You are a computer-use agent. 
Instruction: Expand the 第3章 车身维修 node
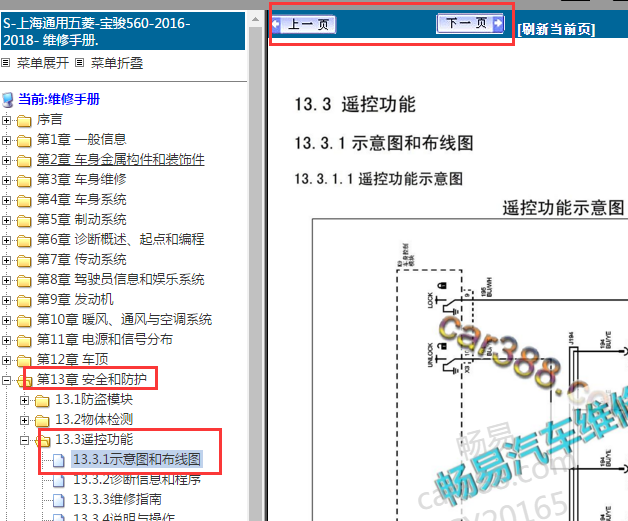click(6, 180)
